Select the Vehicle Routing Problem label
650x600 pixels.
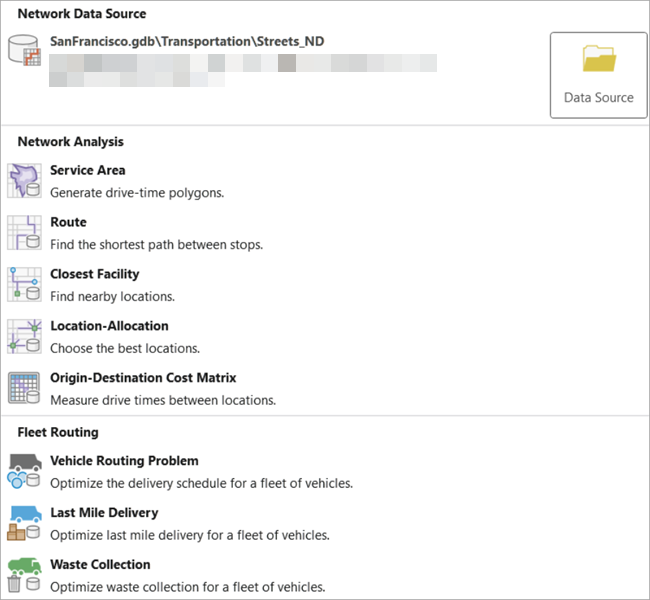pos(124,461)
